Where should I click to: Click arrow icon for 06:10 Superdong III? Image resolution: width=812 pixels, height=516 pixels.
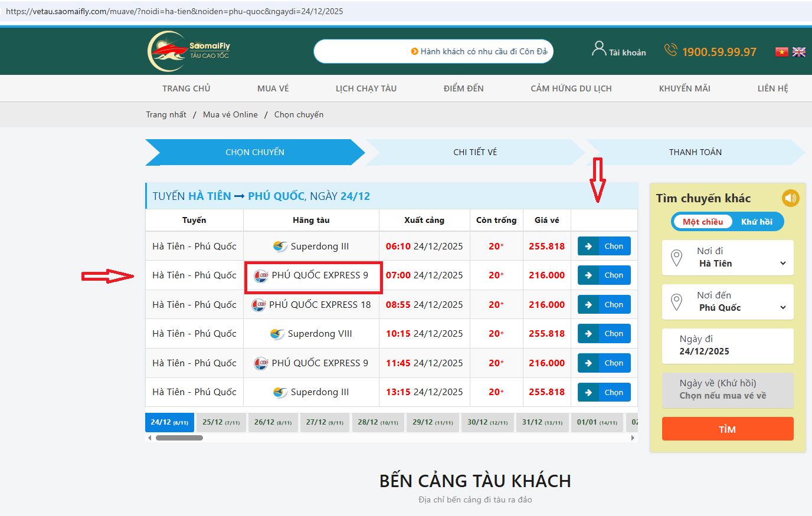click(588, 247)
